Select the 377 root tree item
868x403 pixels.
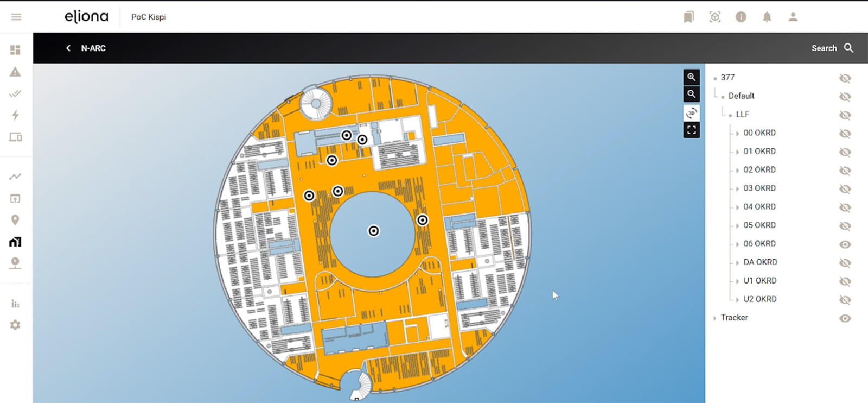(727, 77)
